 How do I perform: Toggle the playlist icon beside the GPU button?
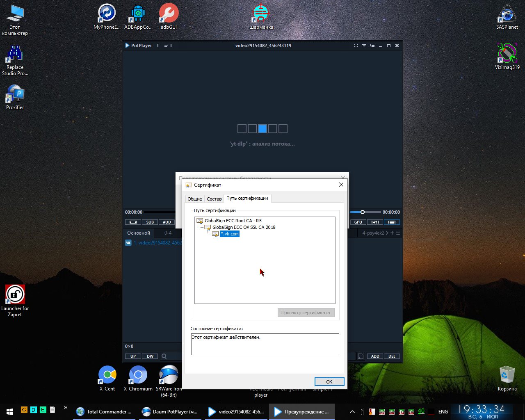[392, 222]
